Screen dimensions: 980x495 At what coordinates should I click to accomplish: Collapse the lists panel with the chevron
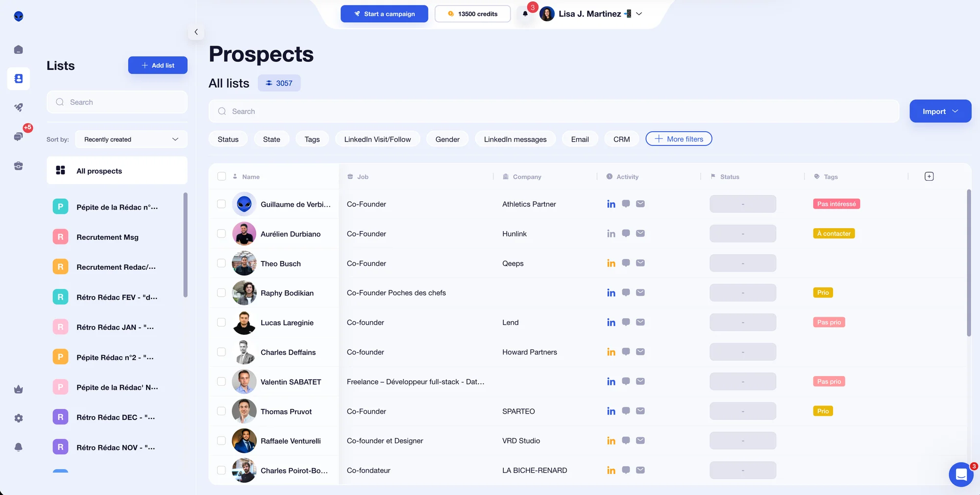pos(196,32)
